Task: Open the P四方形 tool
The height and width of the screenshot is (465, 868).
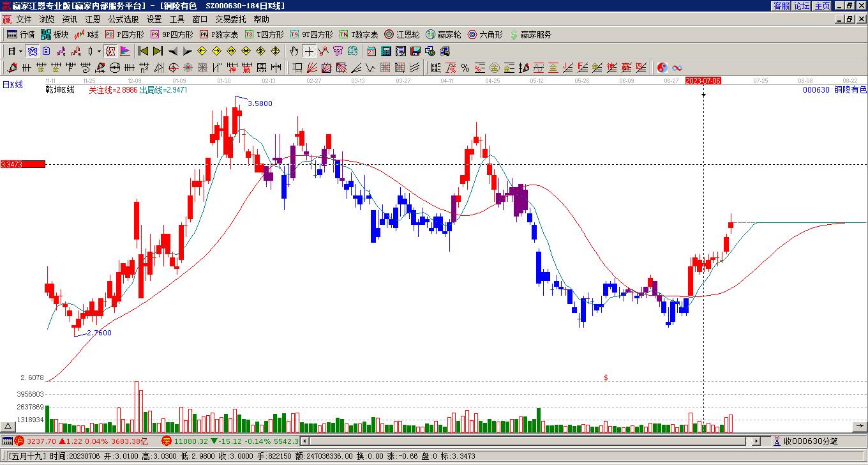Action: click(x=124, y=34)
